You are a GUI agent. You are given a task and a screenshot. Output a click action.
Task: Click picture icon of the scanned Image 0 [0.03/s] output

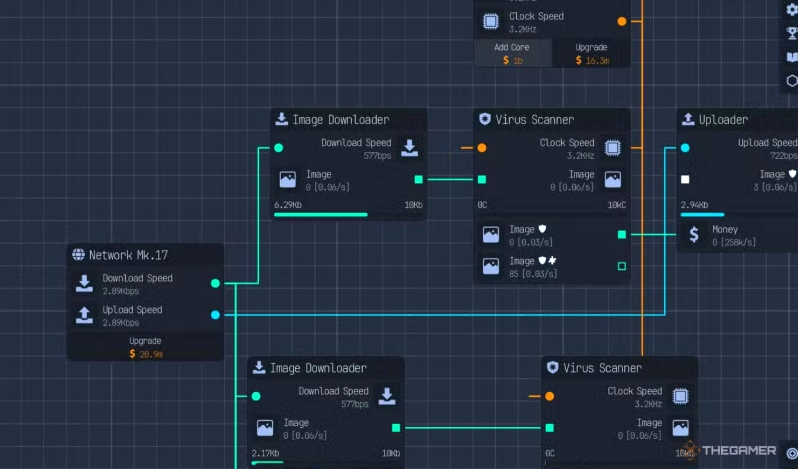pos(491,234)
